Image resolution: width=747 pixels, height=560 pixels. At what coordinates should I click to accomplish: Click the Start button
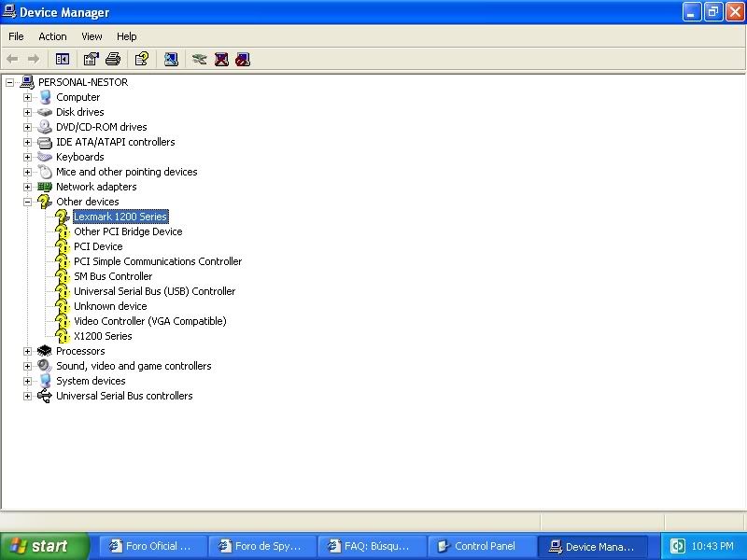[44, 546]
